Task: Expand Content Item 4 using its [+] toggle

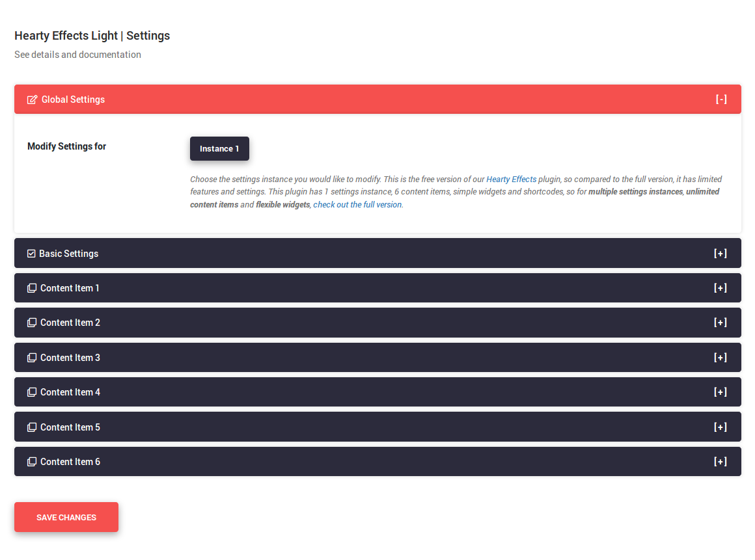Action: tap(721, 392)
